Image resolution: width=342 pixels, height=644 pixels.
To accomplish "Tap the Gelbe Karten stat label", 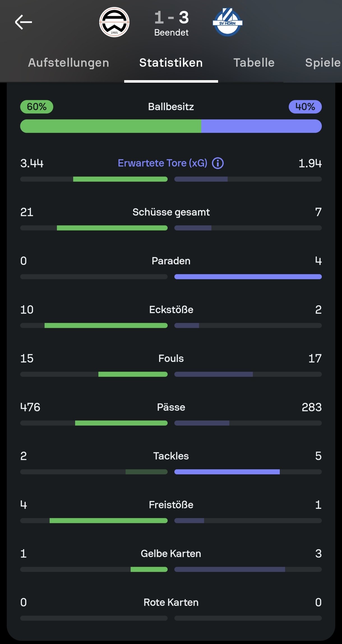I will (x=171, y=553).
